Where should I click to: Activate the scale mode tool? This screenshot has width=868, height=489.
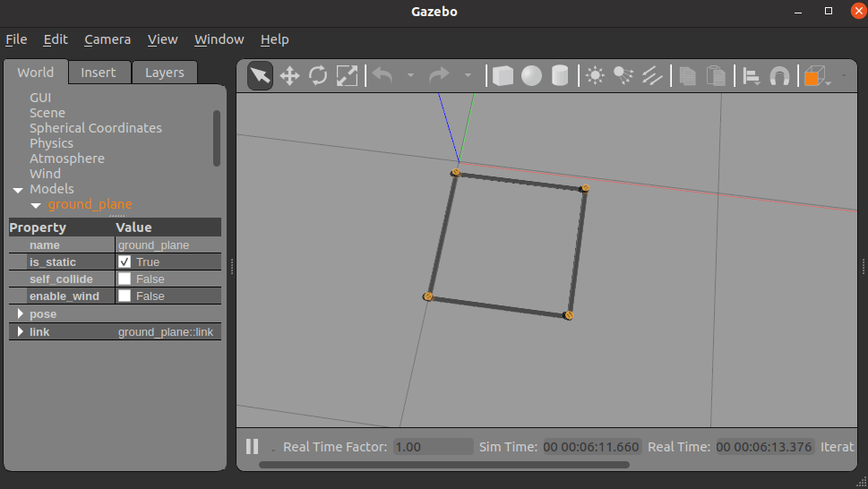coord(347,76)
